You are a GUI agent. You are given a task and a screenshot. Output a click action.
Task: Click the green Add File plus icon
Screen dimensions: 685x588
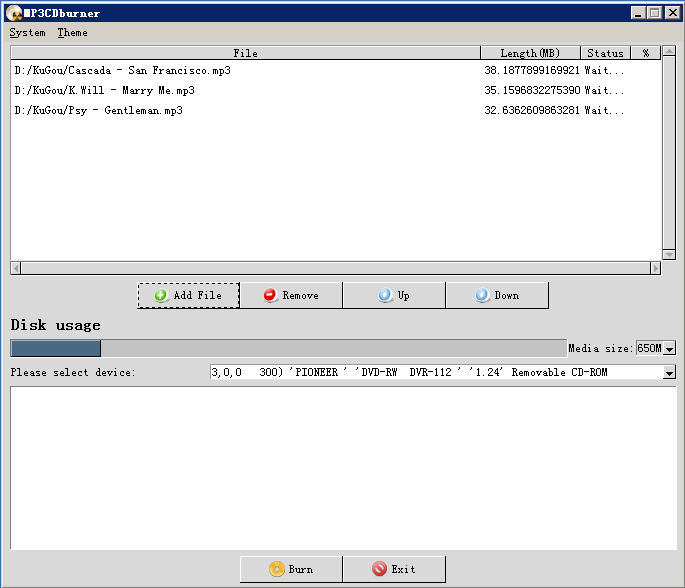[x=160, y=296]
